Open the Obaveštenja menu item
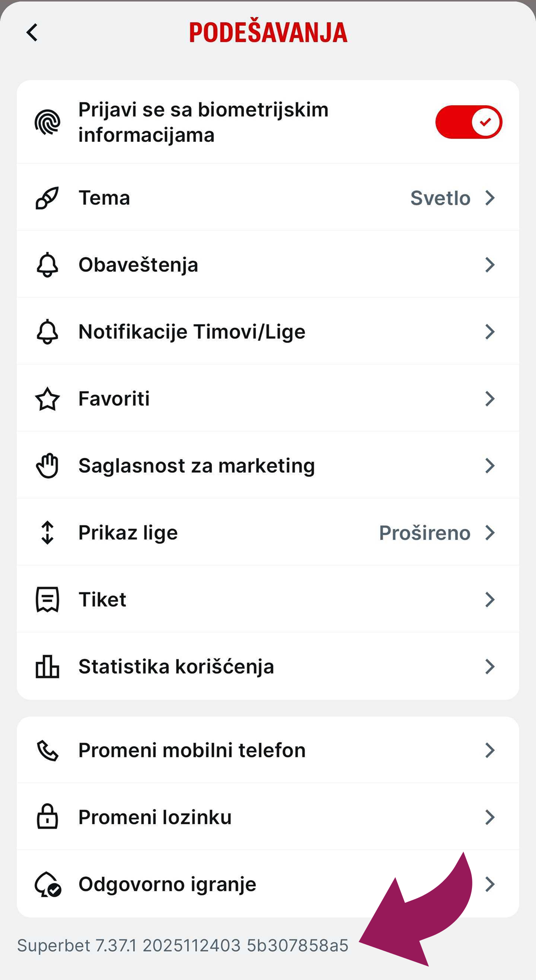Screen dimensions: 536x980 pyautogui.click(x=268, y=265)
